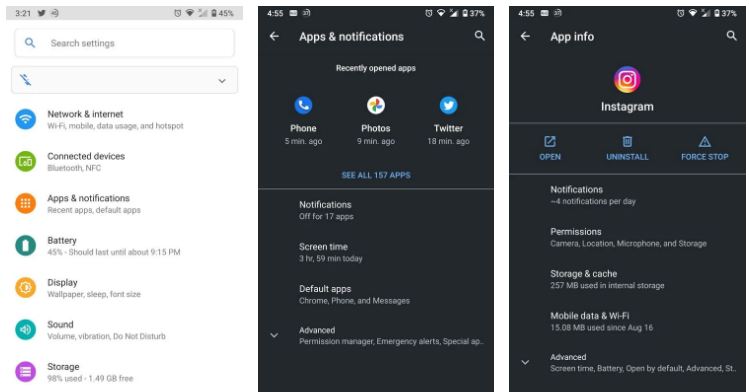Open Screen time 3 hr 59 min
Viewport: 749px width, 392px height.
pyautogui.click(x=376, y=252)
